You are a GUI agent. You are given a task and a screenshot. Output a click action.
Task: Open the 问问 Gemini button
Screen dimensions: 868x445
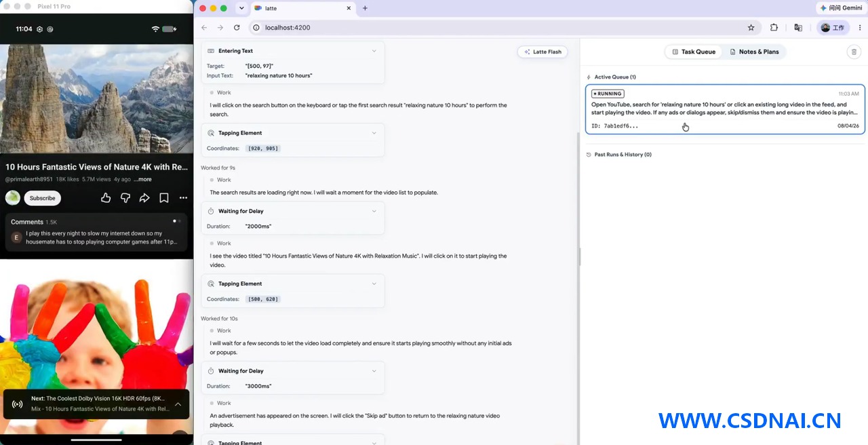[x=841, y=8]
